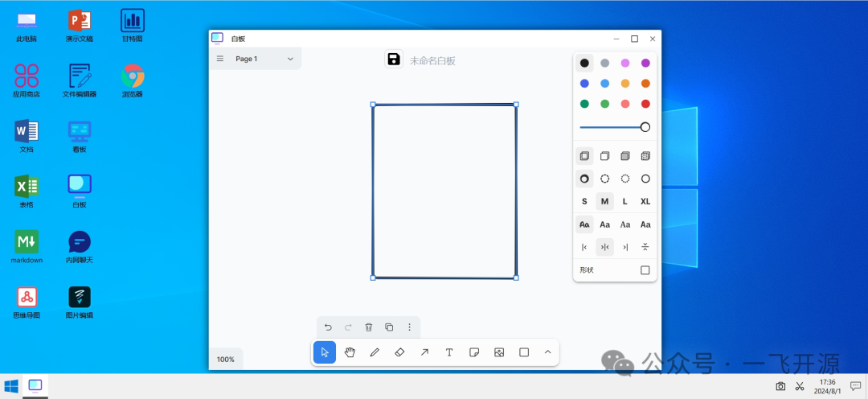Delete selection with trash icon

click(x=369, y=327)
